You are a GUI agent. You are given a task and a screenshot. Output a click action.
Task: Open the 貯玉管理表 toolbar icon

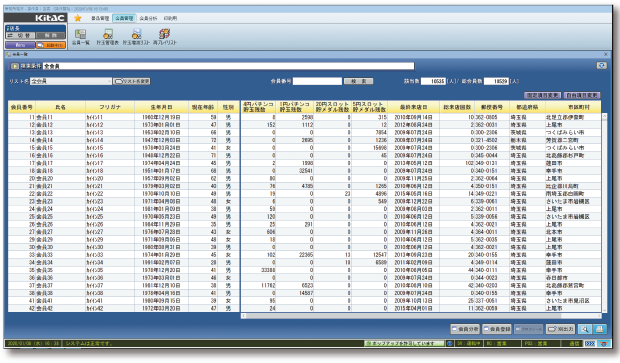pyautogui.click(x=108, y=36)
